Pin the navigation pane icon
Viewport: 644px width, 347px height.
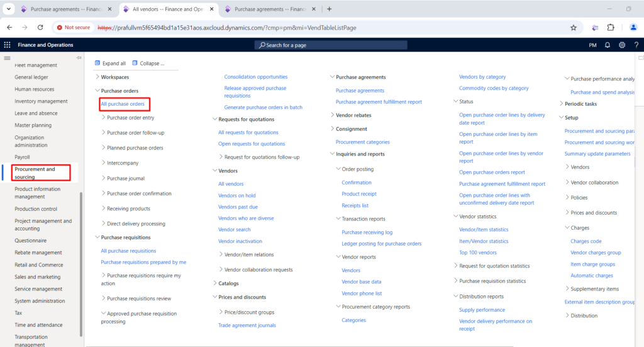click(79, 57)
